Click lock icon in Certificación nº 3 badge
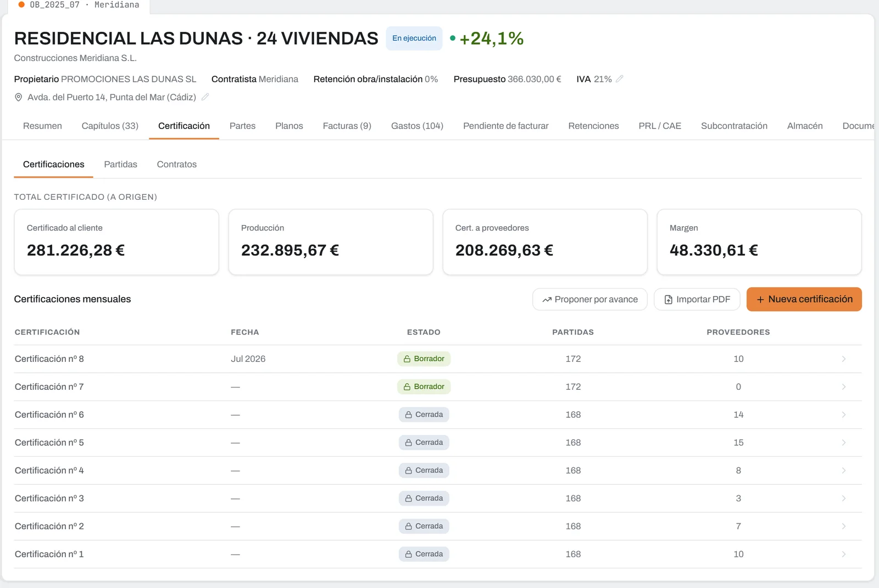Screen dimensions: 879x588 pos(409,499)
